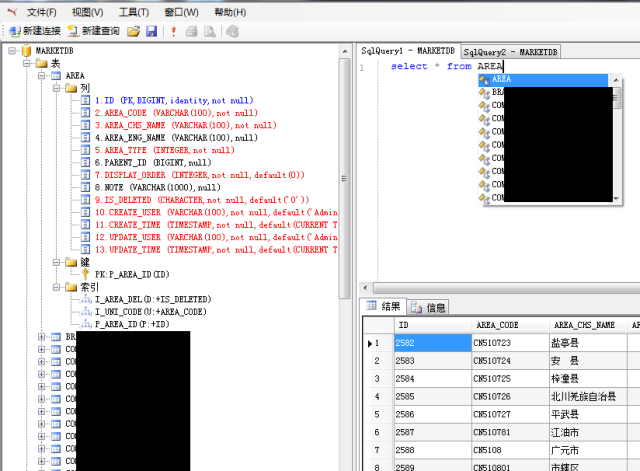The image size is (640, 471).
Task: Click the save floppy disk icon
Action: pos(151,32)
